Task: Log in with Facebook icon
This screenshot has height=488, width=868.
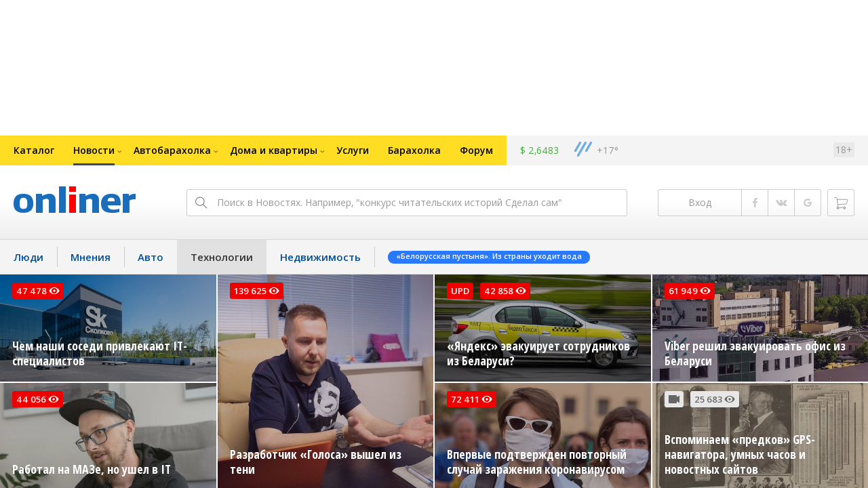Action: (755, 203)
